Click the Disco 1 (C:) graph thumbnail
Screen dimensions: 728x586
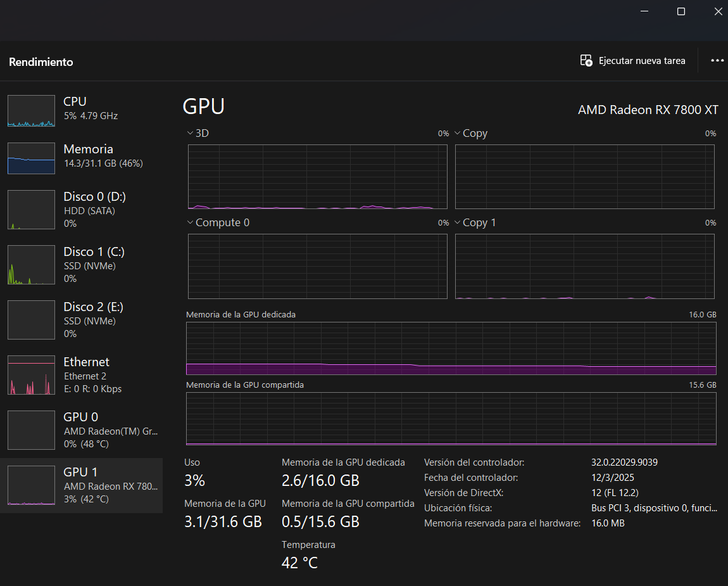(31, 265)
